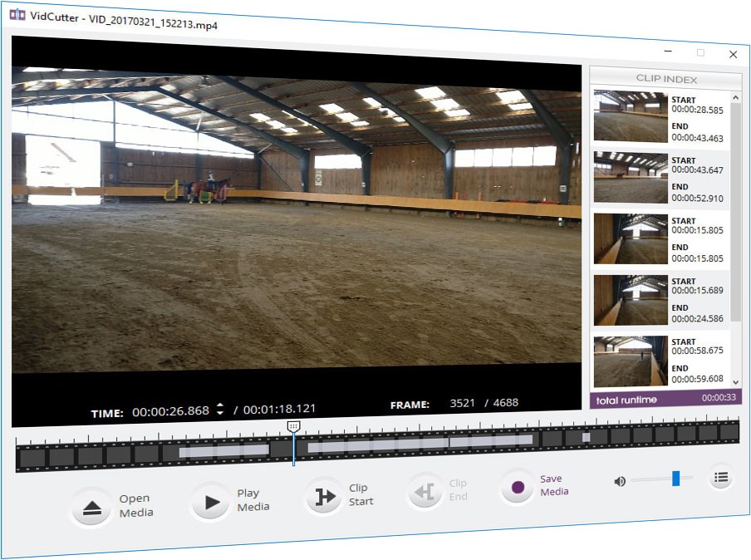Click the purple Save Media button
The height and width of the screenshot is (560, 751).
pyautogui.click(x=518, y=487)
